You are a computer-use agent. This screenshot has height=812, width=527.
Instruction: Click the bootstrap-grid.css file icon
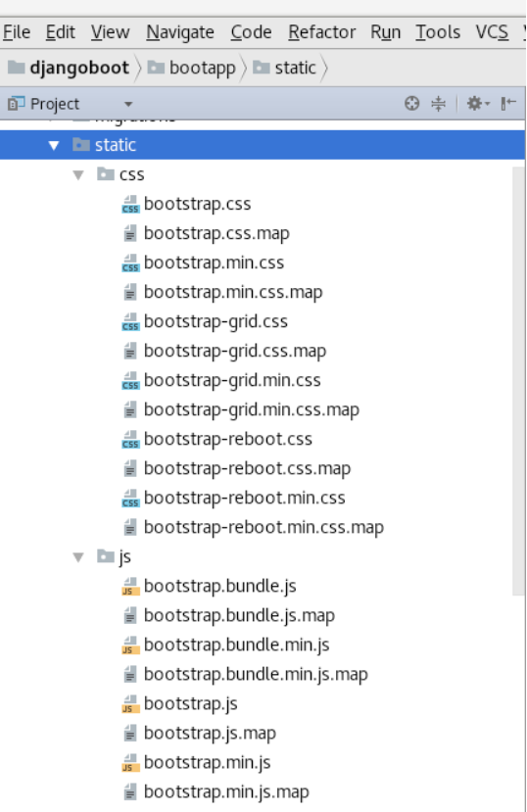tap(130, 322)
